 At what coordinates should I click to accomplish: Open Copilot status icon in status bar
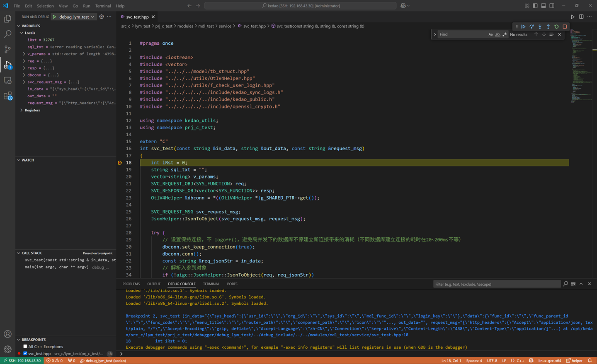(x=531, y=361)
